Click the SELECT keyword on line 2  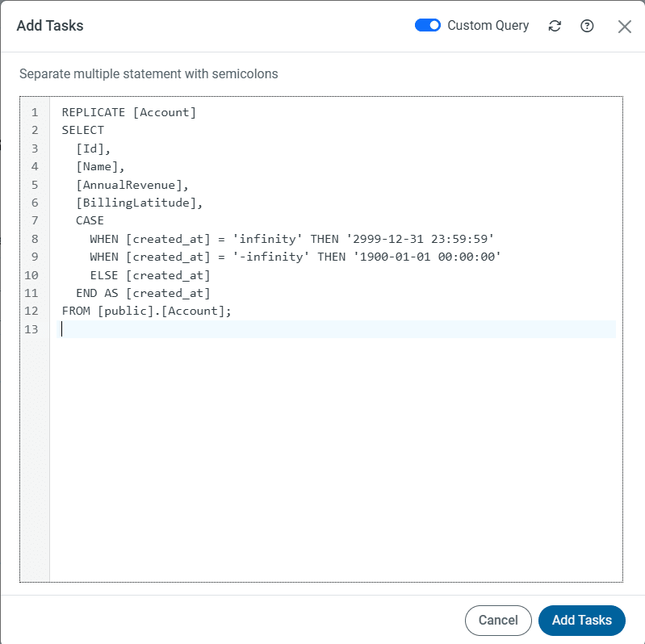(x=82, y=130)
